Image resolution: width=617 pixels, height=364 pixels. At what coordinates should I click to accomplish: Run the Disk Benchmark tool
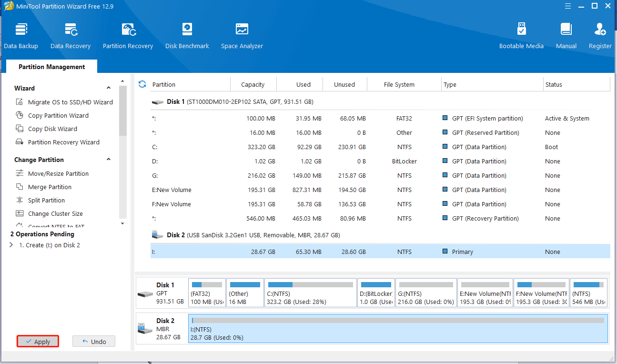187,36
